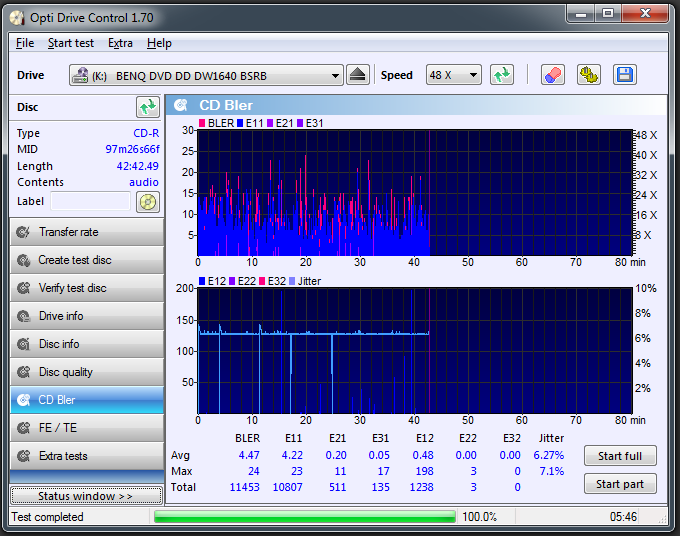Click the CD Bler header disc icon
This screenshot has height=536, width=680.
click(x=180, y=105)
